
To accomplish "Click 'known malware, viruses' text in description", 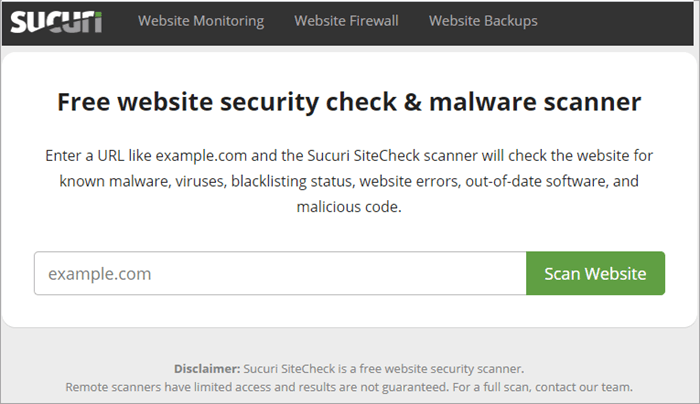I will point(142,181).
